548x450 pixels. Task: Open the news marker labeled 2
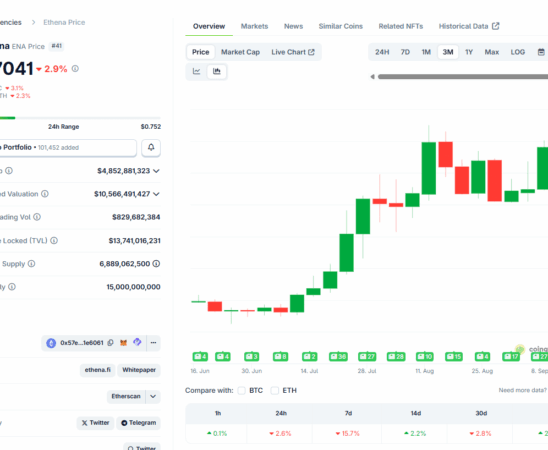coord(310,357)
